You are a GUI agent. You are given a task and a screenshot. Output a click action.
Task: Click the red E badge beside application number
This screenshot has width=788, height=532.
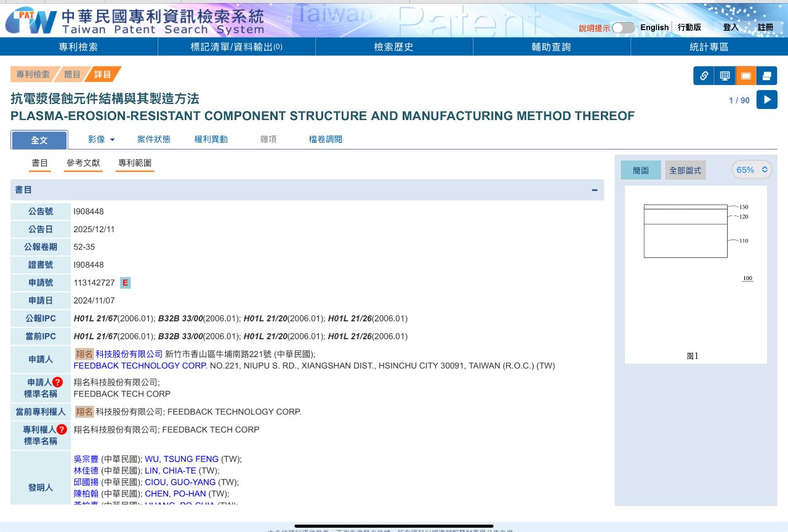(x=125, y=283)
